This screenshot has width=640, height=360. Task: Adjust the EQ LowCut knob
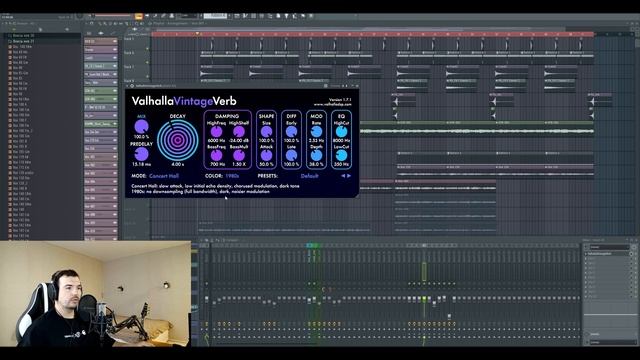click(341, 155)
